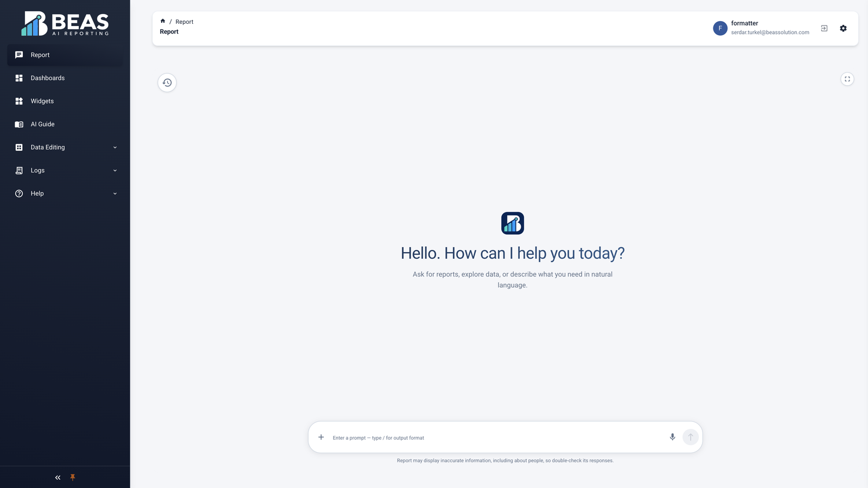Click the Widgets icon in sidebar
Image resolution: width=868 pixels, height=488 pixels.
pos(19,101)
